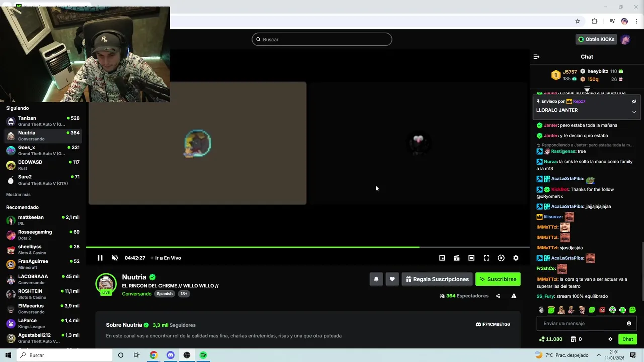Click the Spanish language tag

(x=165, y=294)
